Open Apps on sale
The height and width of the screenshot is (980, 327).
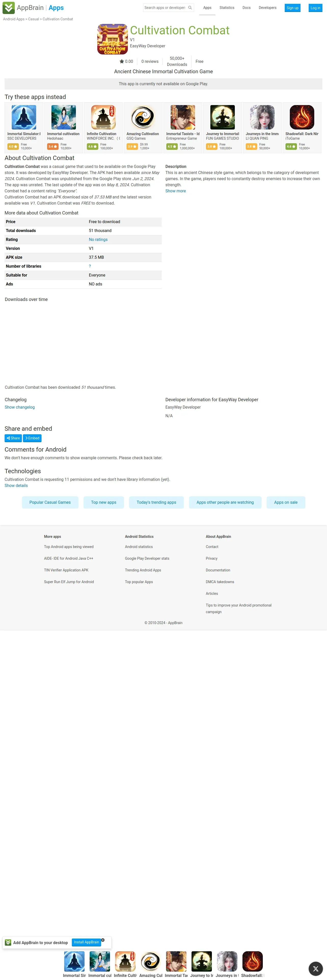(x=286, y=502)
